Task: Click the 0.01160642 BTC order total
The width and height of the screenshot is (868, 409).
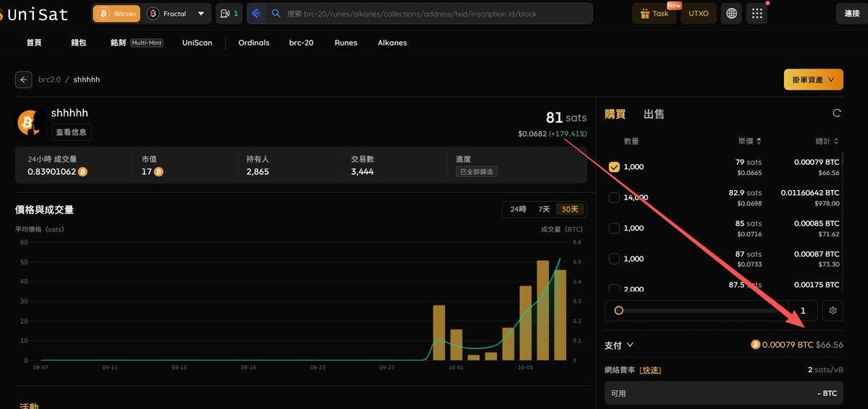Action: point(811,193)
